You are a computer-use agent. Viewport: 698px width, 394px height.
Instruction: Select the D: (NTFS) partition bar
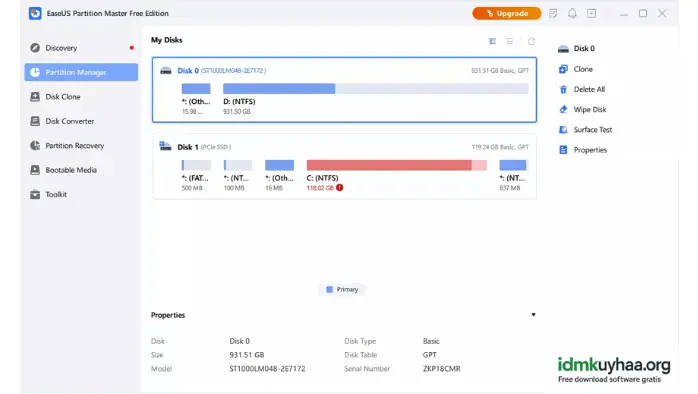(376, 89)
